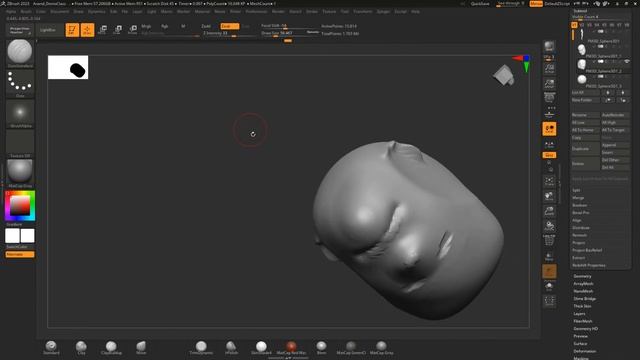This screenshot has height=360, width=640.
Task: Enable Zsub sculpt mode
Action: [229, 26]
